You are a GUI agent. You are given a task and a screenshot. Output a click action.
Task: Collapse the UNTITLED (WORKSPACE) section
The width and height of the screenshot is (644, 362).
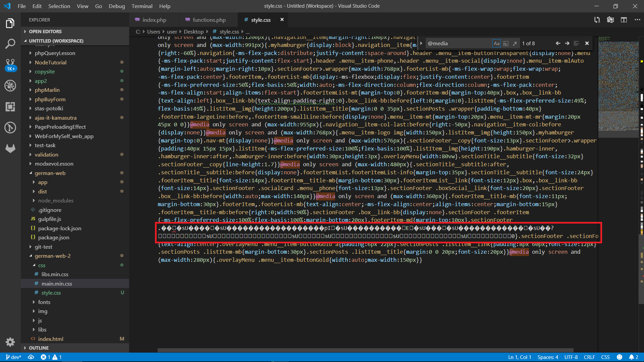(x=75, y=41)
